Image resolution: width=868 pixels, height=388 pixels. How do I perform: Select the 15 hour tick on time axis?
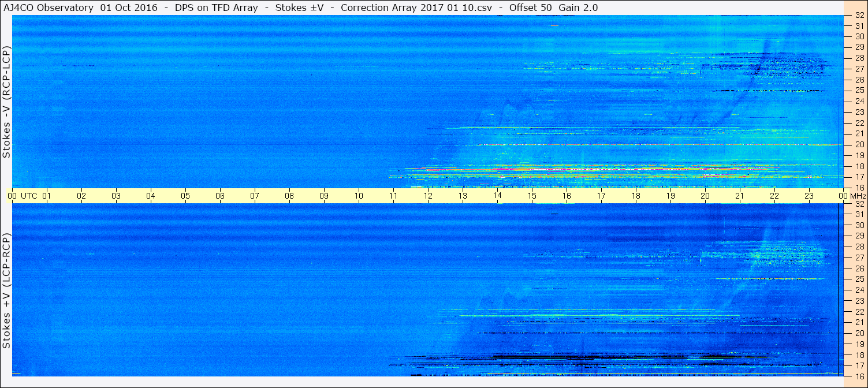click(x=532, y=196)
